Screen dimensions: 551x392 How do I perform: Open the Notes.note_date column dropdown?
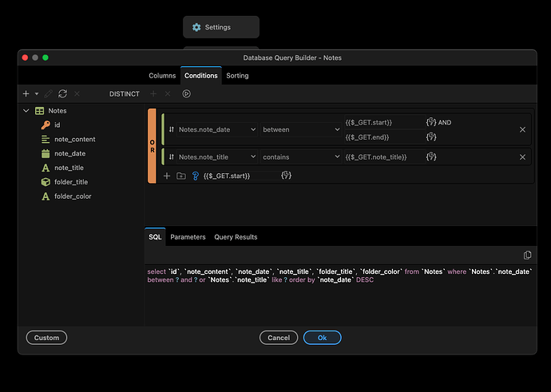tap(216, 129)
